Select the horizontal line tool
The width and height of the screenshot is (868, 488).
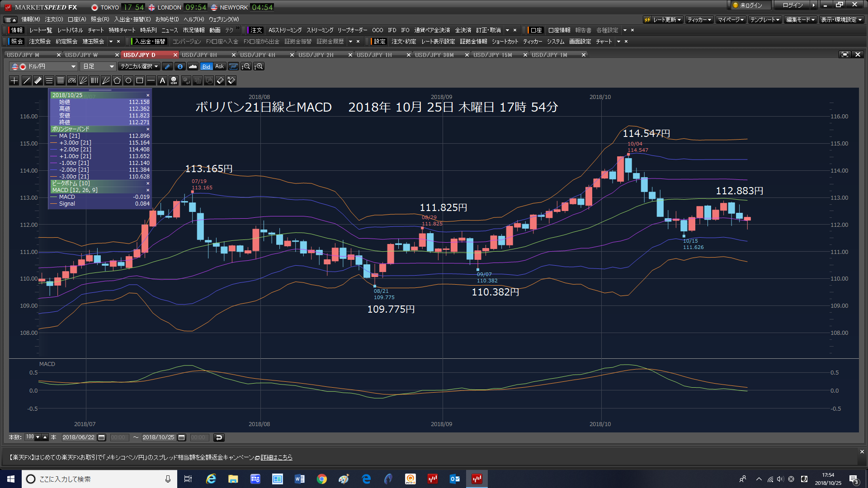(x=151, y=80)
